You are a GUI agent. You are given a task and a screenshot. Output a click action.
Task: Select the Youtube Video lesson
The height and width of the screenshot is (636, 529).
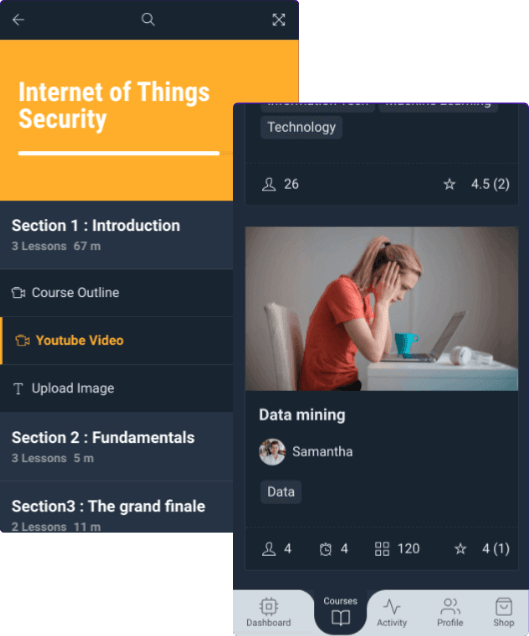116,340
